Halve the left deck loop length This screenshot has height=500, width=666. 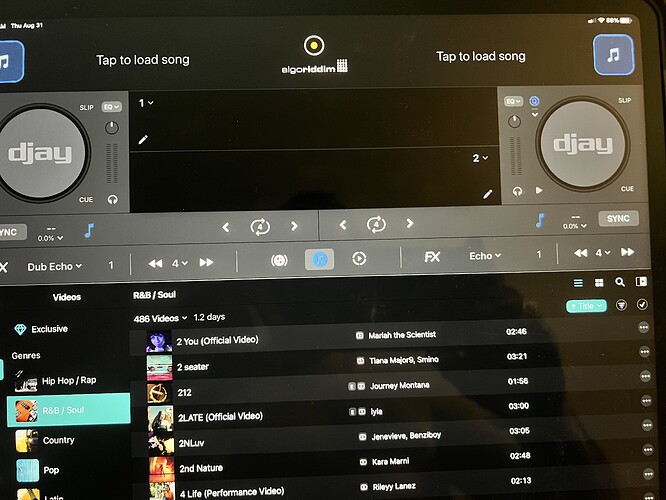tap(226, 228)
